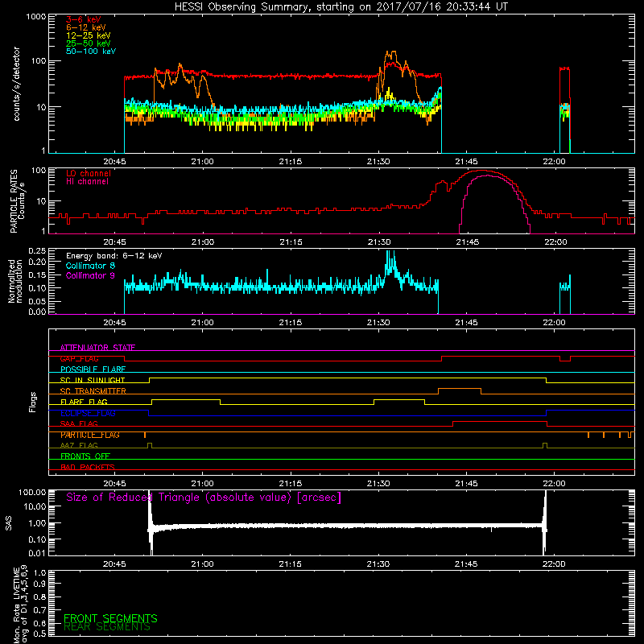Select the 3-6 keV legend label
Viewport: 644px width, 644px height.
click(84, 19)
